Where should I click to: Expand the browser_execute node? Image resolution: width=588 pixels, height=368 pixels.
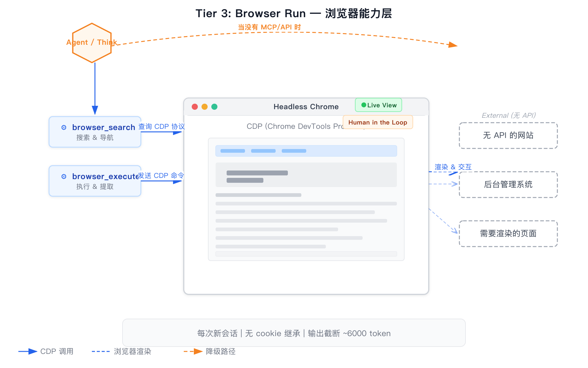95,181
